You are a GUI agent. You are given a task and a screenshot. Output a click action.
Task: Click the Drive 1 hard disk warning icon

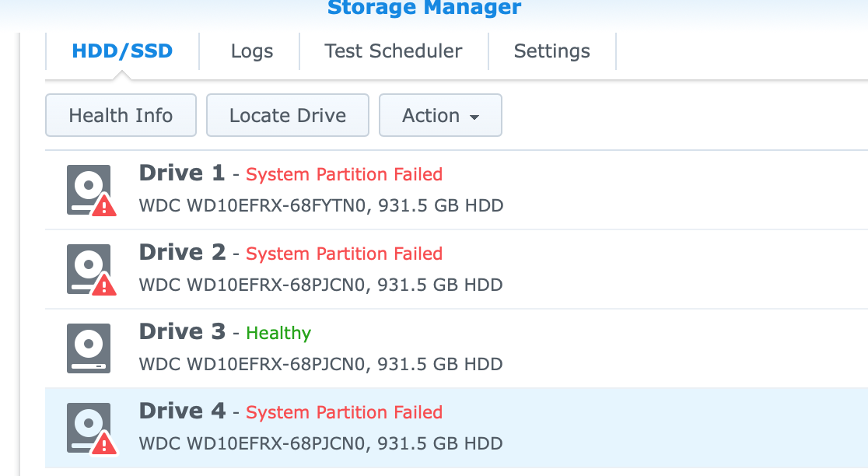[89, 190]
